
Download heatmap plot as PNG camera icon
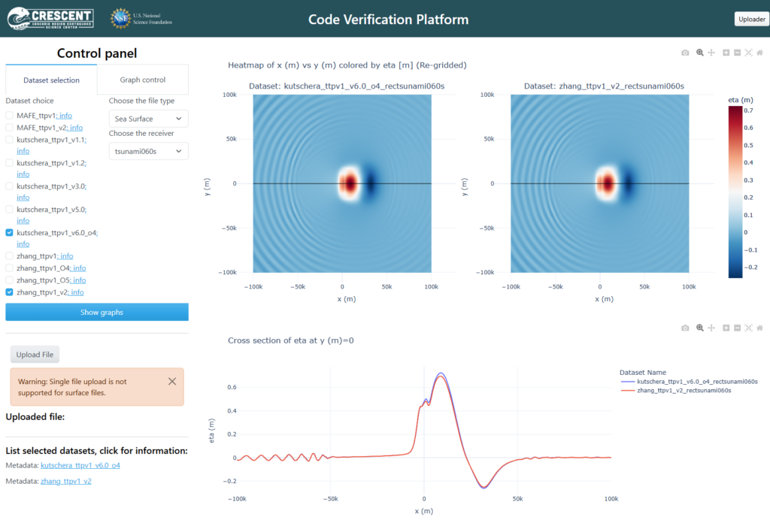(x=685, y=53)
